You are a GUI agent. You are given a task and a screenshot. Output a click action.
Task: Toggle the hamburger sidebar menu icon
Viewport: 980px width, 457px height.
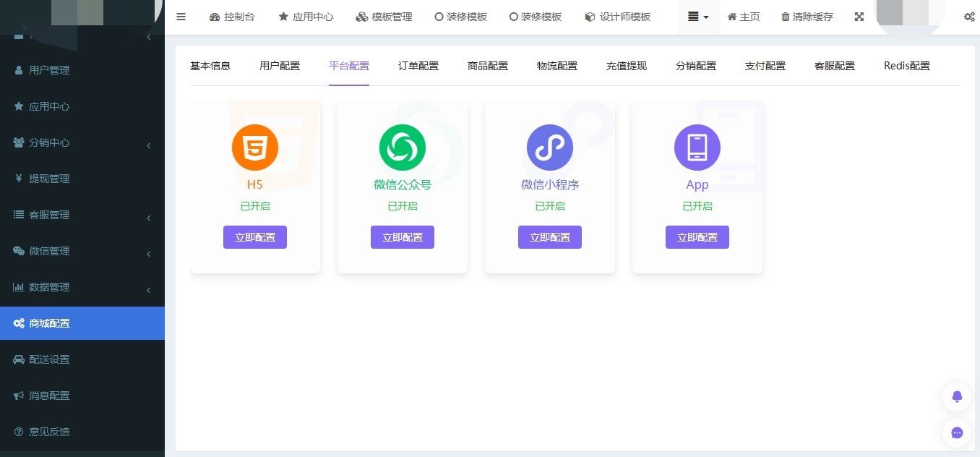tap(181, 17)
